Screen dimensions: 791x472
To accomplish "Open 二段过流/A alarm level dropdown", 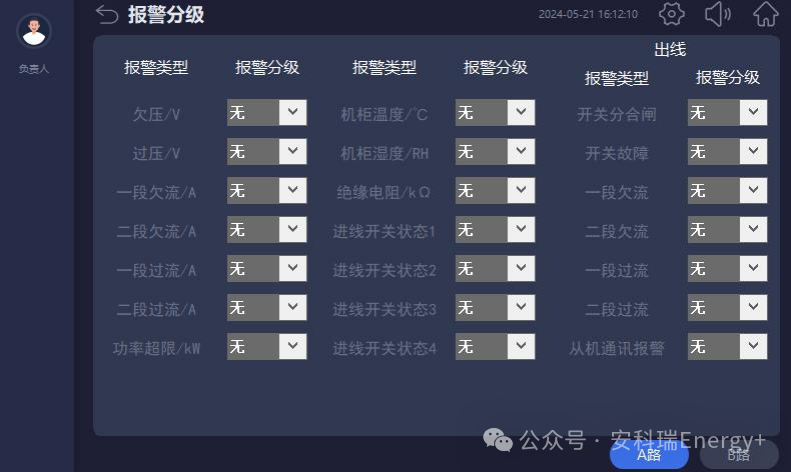I will (x=266, y=307).
